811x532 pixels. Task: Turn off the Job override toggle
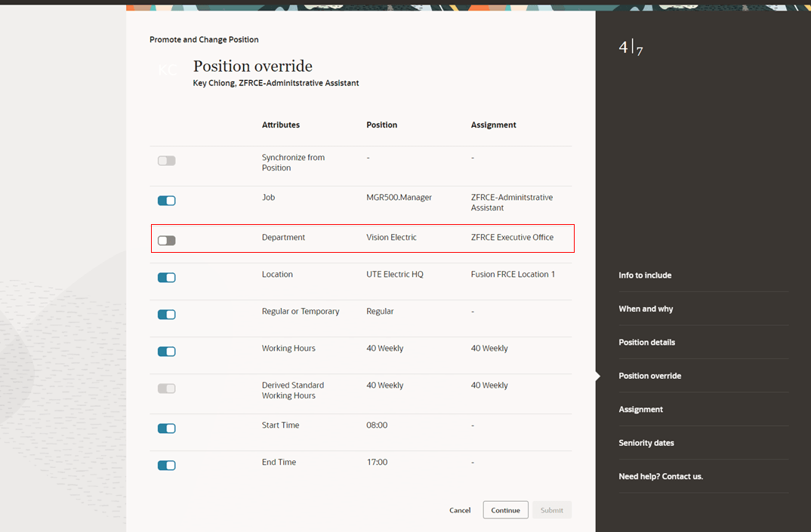pos(167,201)
